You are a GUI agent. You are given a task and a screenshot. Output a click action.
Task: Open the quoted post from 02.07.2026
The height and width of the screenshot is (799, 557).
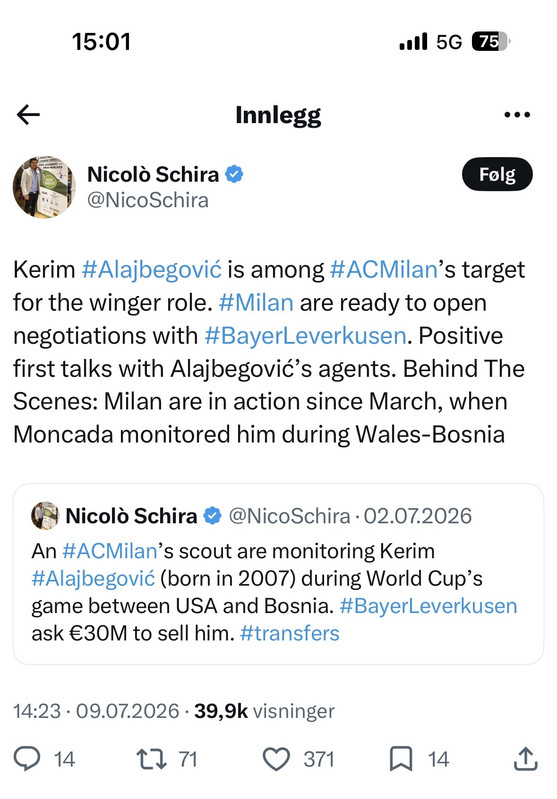pos(278,574)
